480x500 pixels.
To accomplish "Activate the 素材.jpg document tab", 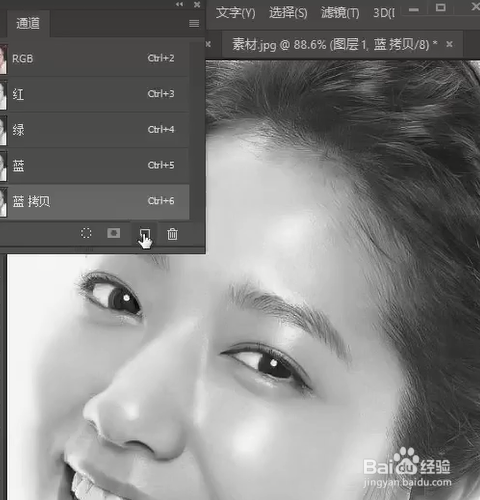I will pyautogui.click(x=334, y=44).
